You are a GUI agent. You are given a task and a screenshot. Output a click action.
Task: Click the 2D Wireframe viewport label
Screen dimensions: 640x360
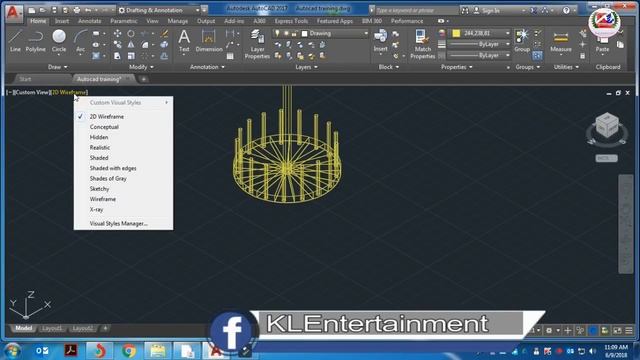pyautogui.click(x=69, y=93)
